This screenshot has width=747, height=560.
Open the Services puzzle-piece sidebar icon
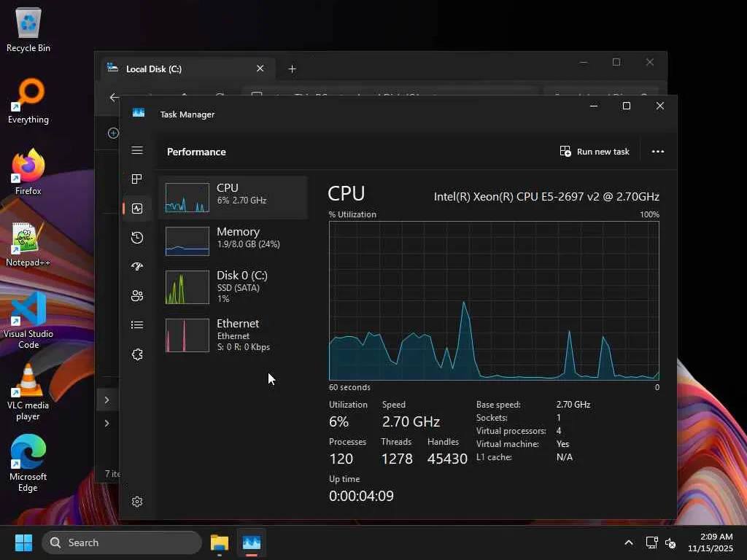coord(137,354)
